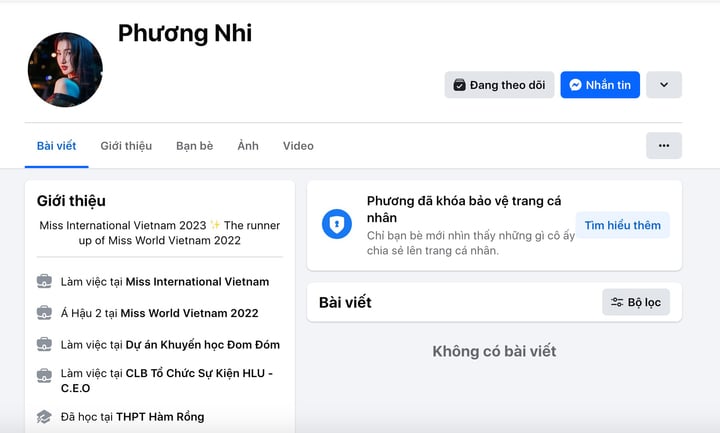Click the Phương đã khóa bảo vệ heading
This screenshot has width=720, height=433.
(464, 209)
